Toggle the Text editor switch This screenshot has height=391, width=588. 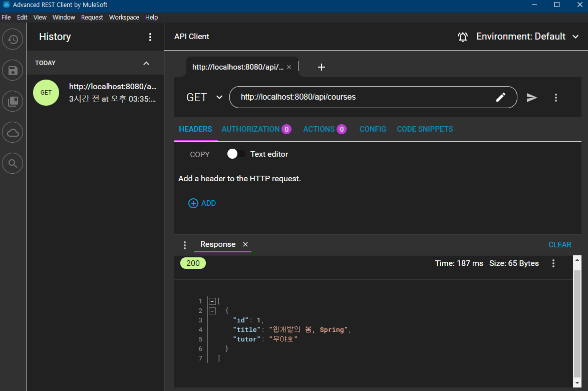tap(236, 154)
